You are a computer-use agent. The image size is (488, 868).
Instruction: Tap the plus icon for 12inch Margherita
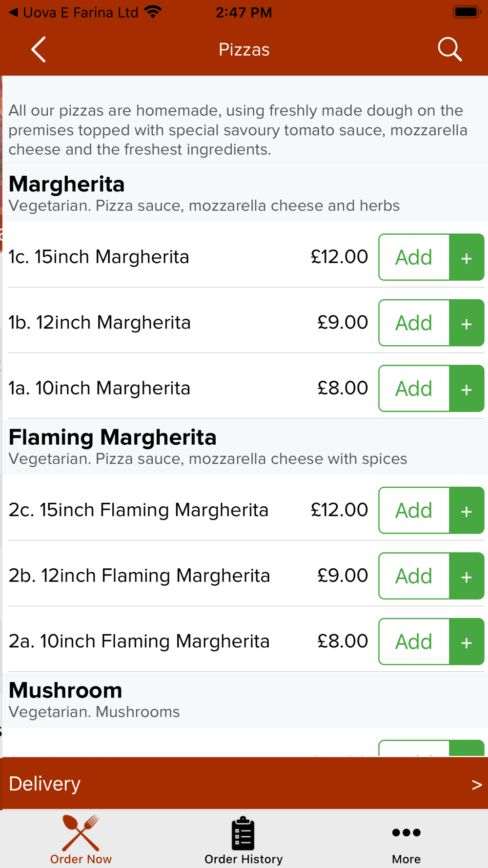pos(467,323)
